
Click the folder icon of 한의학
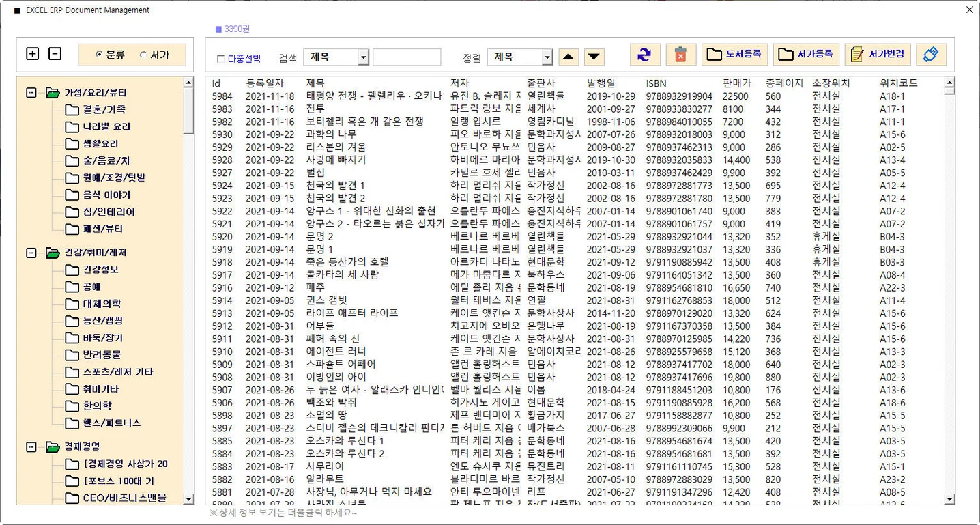[x=72, y=406]
